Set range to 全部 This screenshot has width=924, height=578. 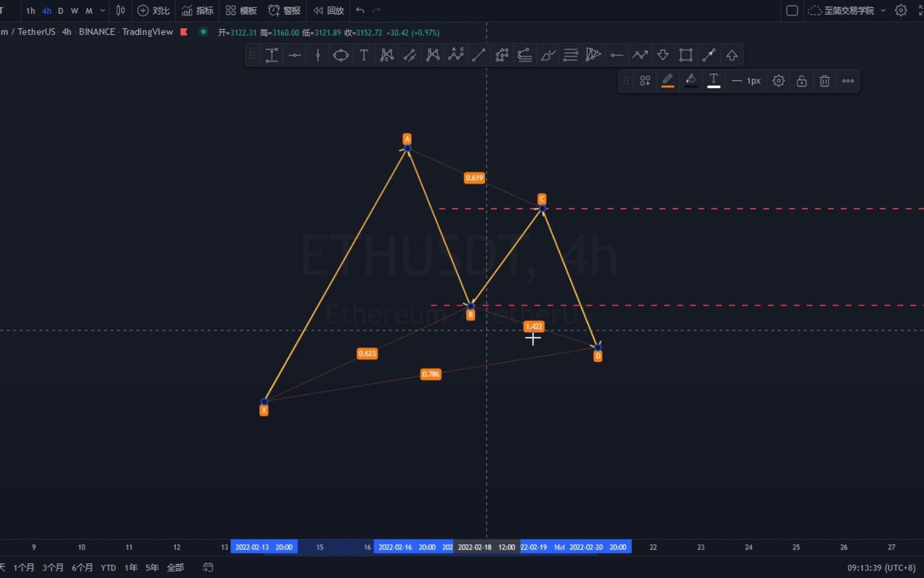click(x=175, y=567)
